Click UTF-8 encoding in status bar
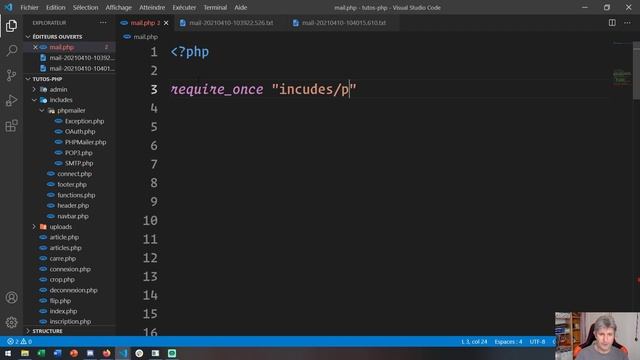 537,342
